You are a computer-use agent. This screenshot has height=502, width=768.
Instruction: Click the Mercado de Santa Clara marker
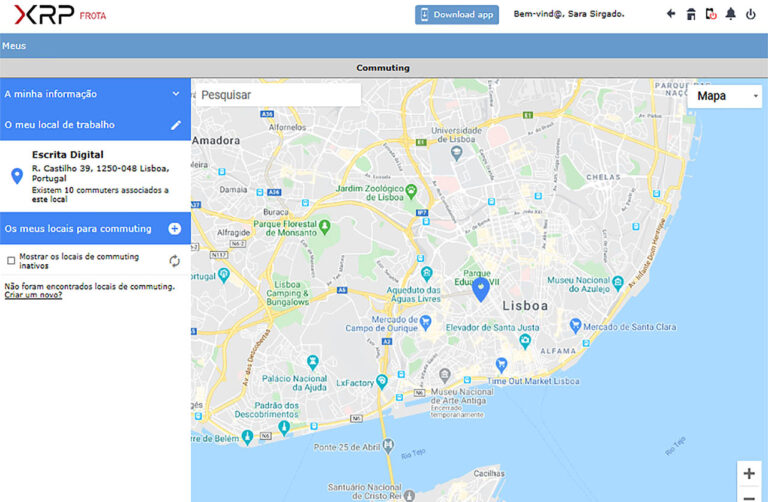pos(575,325)
